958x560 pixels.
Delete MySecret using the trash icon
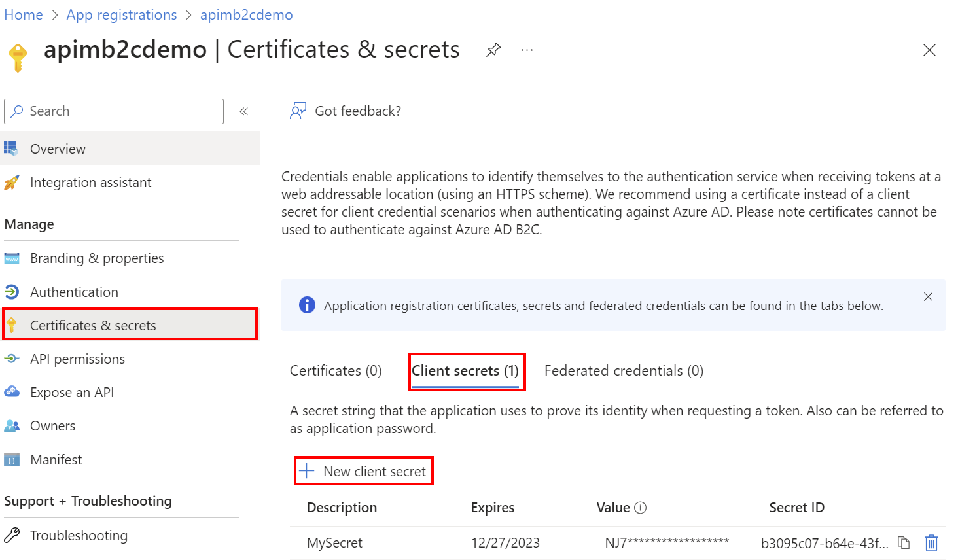pyautogui.click(x=932, y=543)
